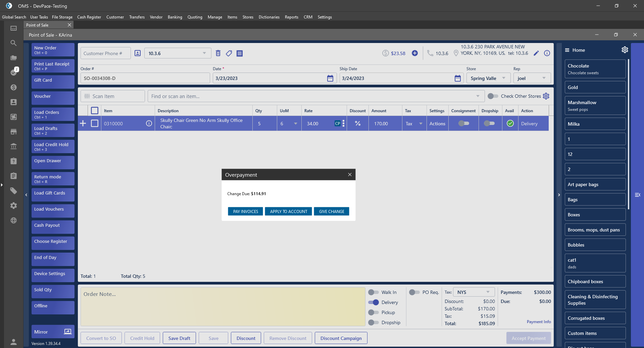Toggle the Check Other Stores switch
This screenshot has width=644, height=348.
point(493,96)
